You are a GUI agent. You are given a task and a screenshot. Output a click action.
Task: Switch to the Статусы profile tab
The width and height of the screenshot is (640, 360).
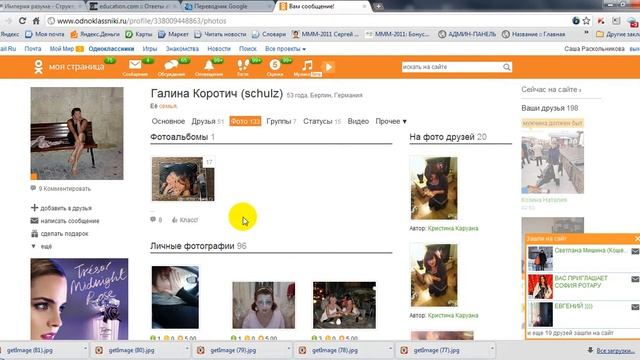click(x=322, y=121)
